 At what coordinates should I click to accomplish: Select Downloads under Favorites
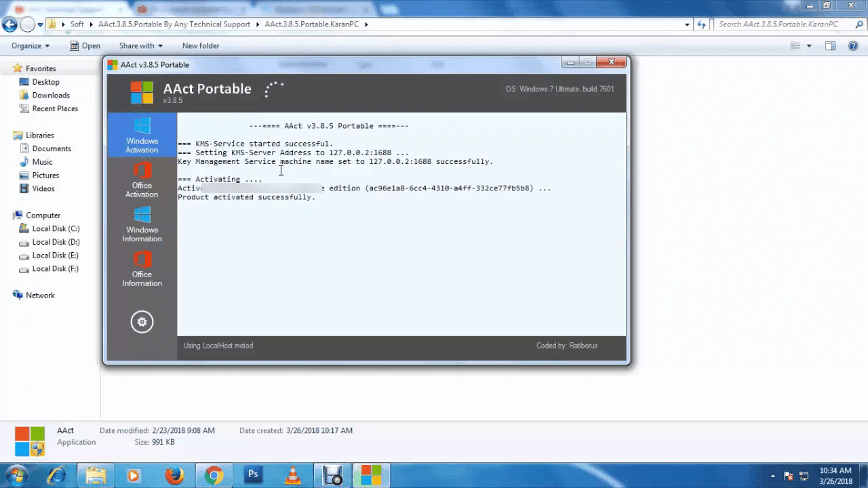[51, 96]
